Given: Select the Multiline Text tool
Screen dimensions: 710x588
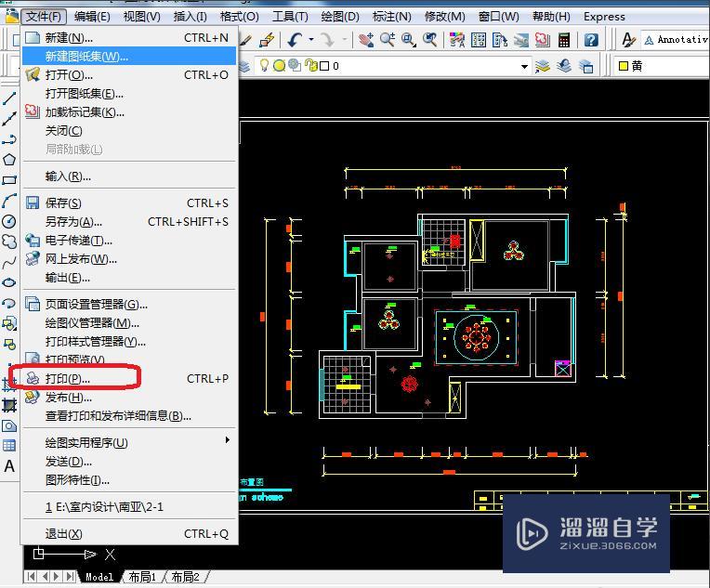Looking at the screenshot, I should click(9, 465).
